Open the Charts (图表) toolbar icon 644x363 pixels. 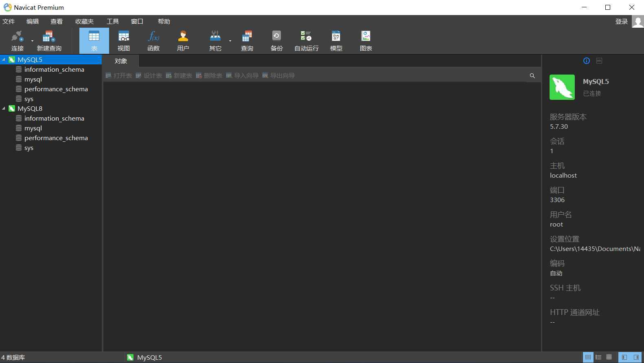pyautogui.click(x=366, y=41)
